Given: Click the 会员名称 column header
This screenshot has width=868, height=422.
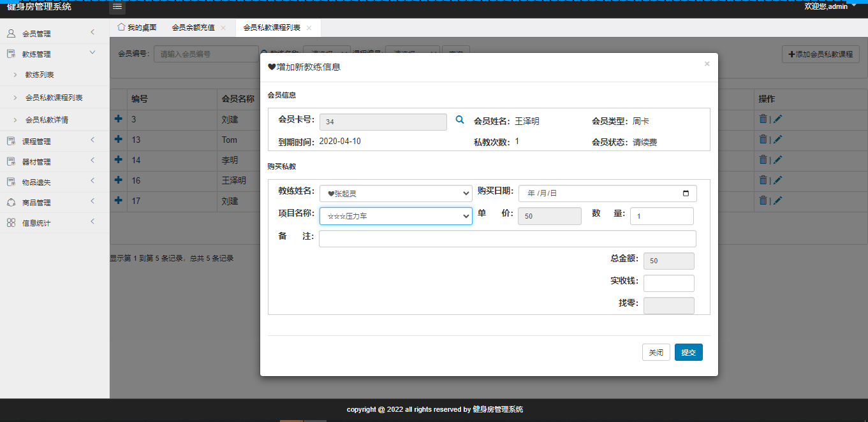Looking at the screenshot, I should [x=238, y=99].
